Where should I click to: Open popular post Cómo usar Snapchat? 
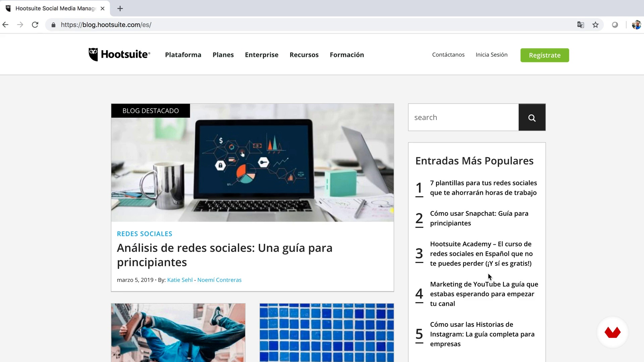[x=479, y=218]
